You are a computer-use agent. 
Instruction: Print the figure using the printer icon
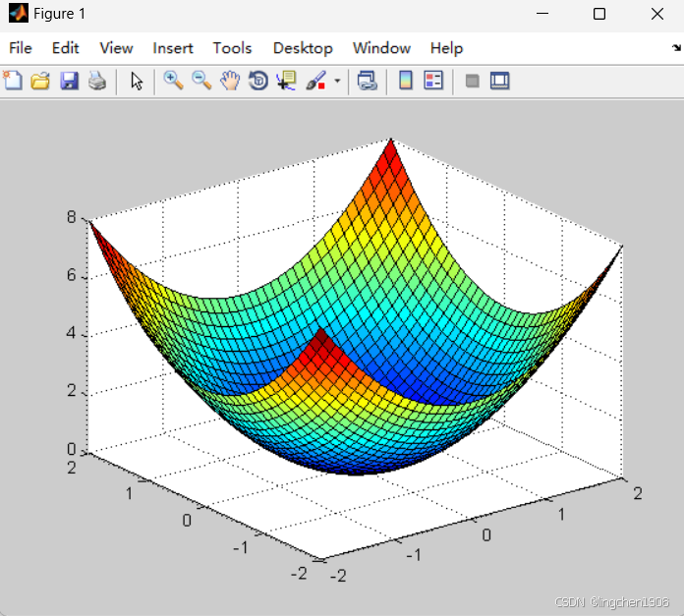tap(97, 82)
